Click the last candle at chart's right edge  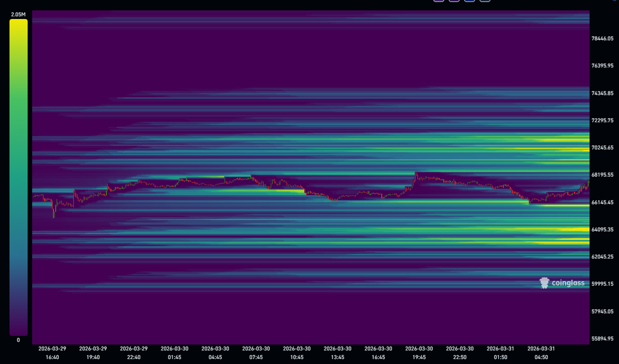[x=588, y=183]
